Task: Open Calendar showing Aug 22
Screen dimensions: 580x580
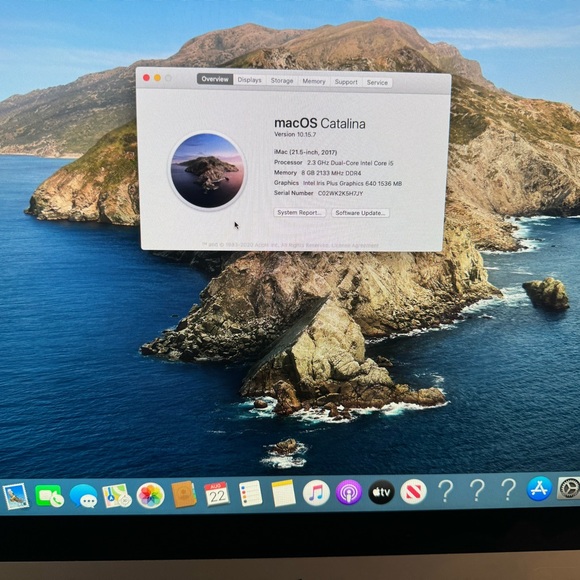Action: [x=217, y=494]
